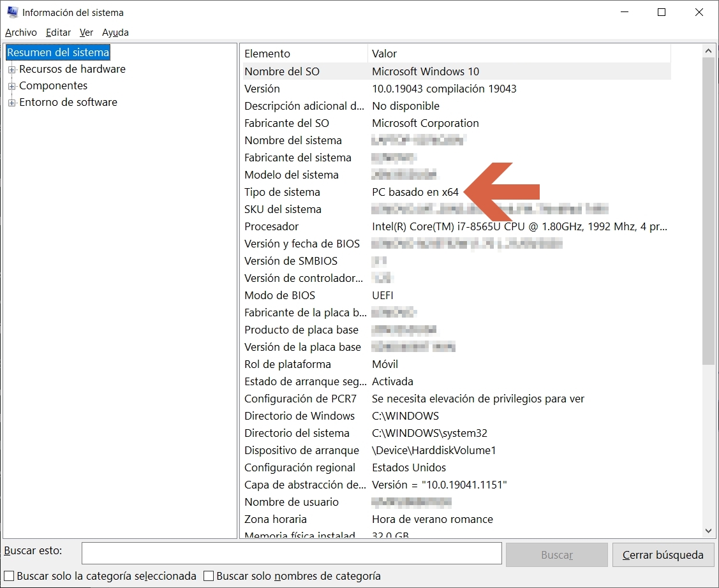The width and height of the screenshot is (719, 588).
Task: Select the Rol de plataforma row
Action: (457, 364)
